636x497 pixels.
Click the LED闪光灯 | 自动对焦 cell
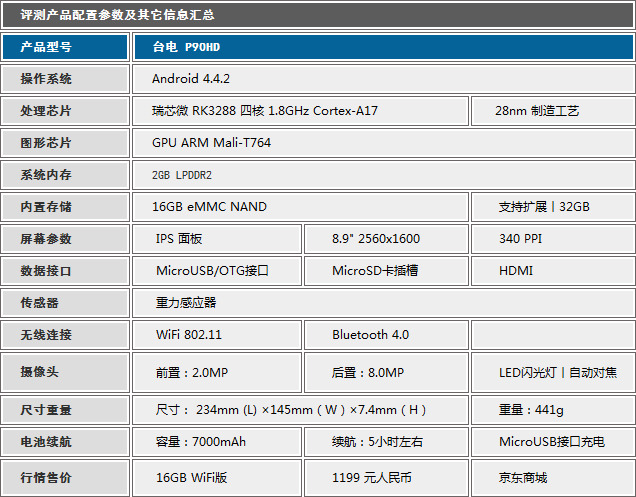(553, 372)
